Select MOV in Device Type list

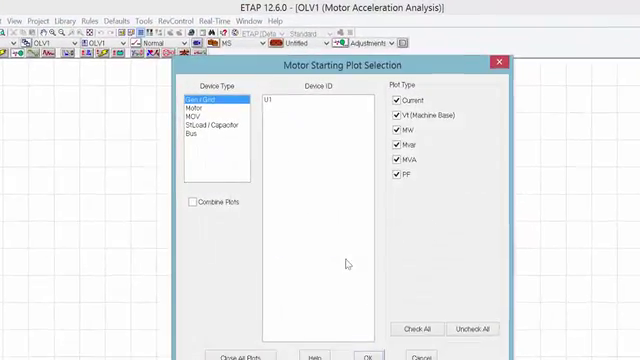pos(217,117)
